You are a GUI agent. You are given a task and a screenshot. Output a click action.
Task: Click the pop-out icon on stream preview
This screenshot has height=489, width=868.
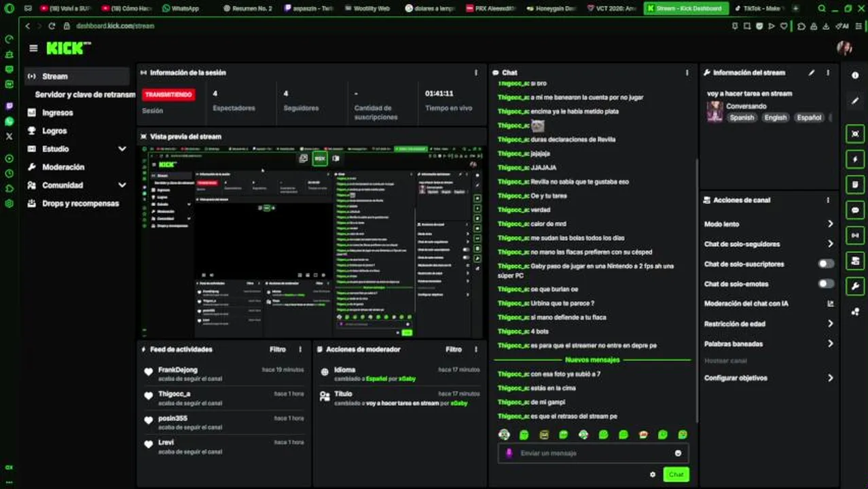pos(304,158)
